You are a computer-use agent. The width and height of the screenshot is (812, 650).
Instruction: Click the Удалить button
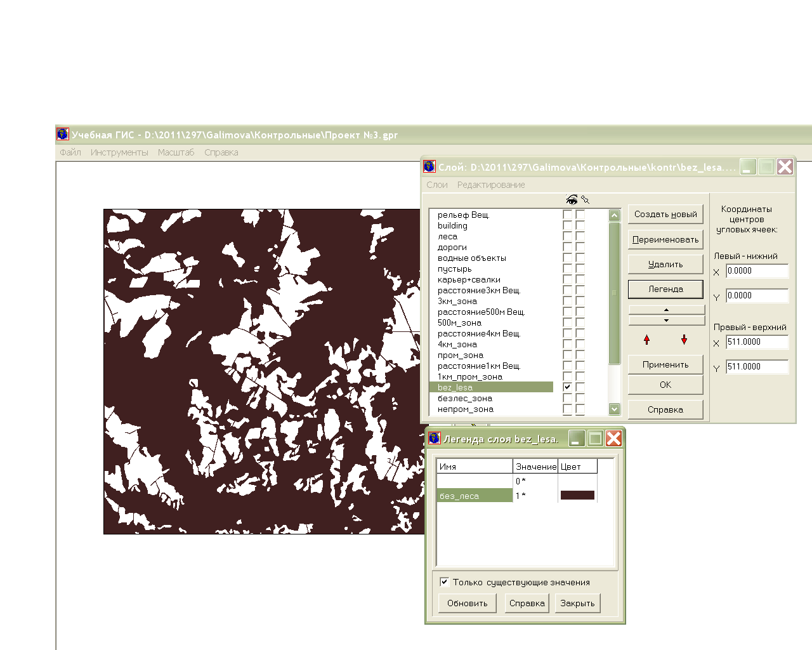click(665, 264)
